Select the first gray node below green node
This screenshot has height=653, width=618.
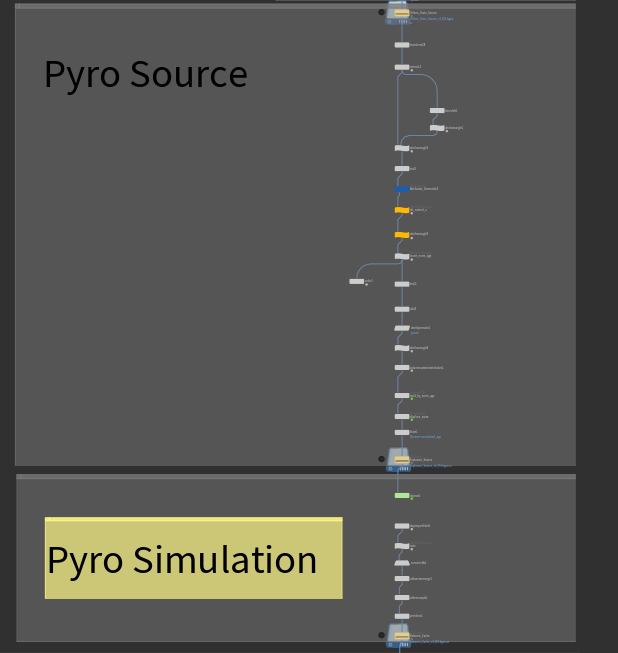point(402,526)
